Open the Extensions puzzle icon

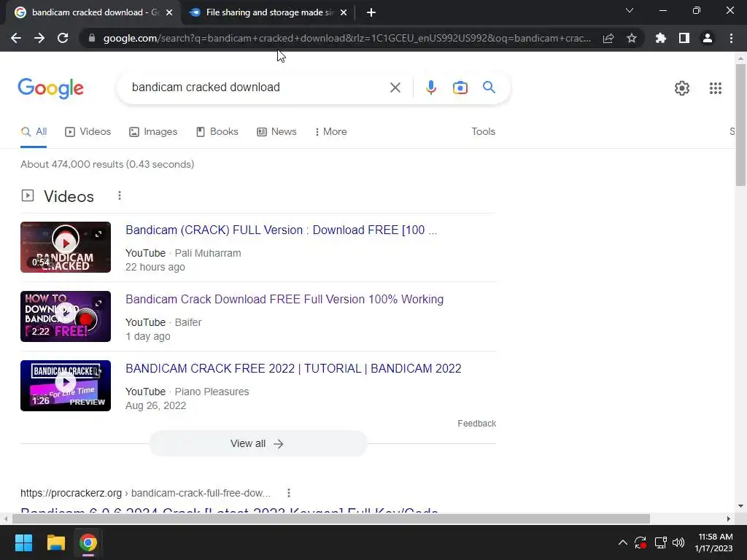pyautogui.click(x=661, y=38)
